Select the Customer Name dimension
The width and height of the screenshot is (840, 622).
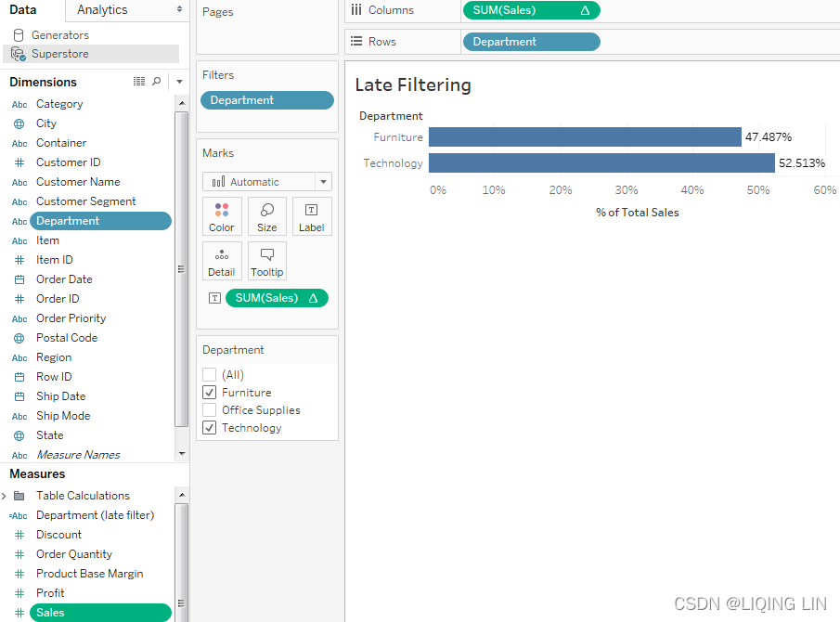78,182
